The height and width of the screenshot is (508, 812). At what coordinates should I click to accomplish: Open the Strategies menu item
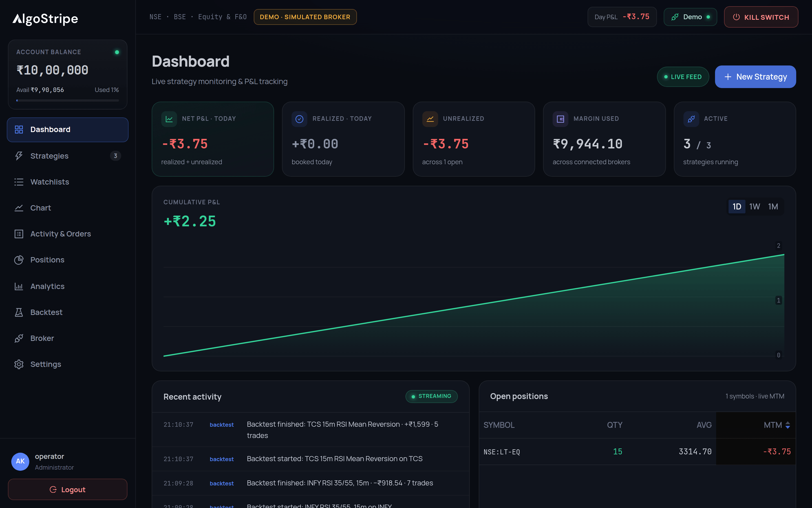tap(67, 156)
